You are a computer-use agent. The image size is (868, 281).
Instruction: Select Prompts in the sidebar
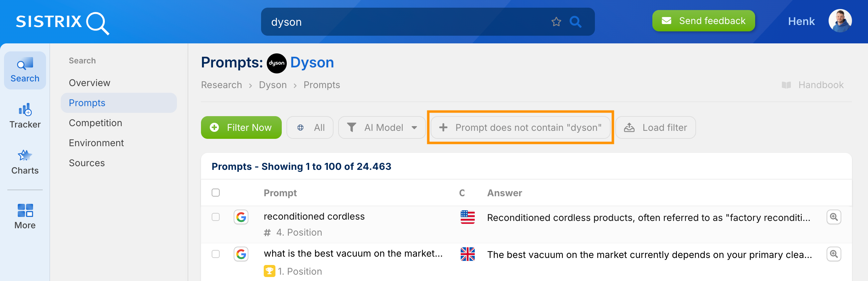click(119, 103)
